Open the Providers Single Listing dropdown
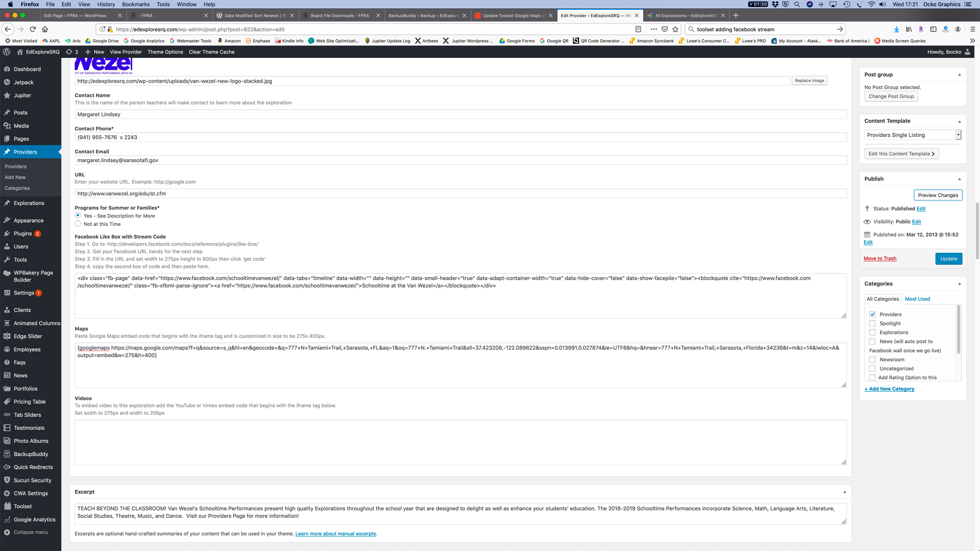The width and height of the screenshot is (980, 551). 913,135
